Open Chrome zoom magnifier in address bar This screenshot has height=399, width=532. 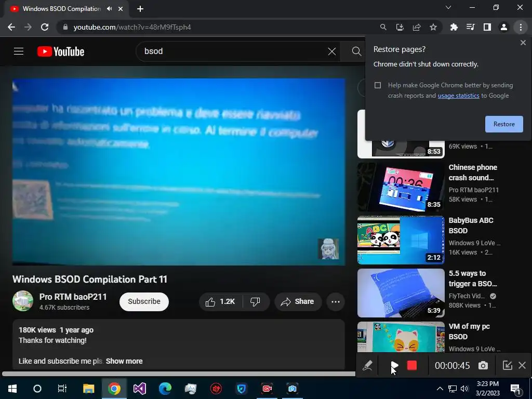[x=383, y=27]
